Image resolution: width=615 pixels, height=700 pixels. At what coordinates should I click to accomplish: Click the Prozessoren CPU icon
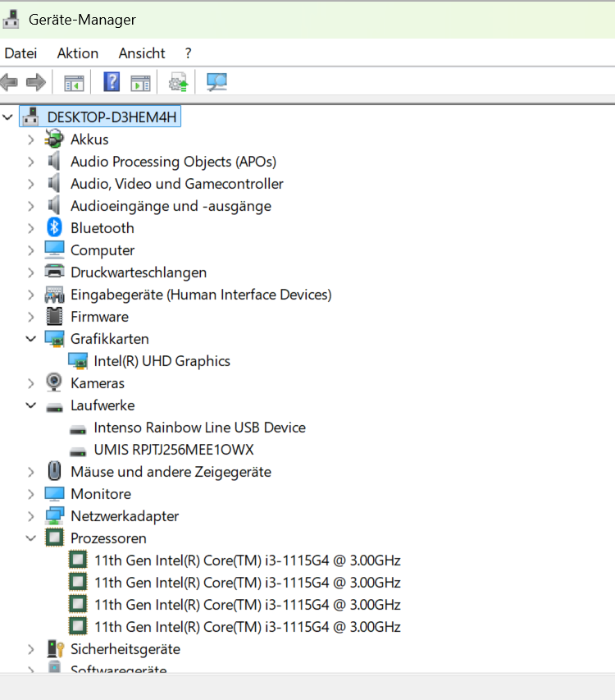click(54, 538)
